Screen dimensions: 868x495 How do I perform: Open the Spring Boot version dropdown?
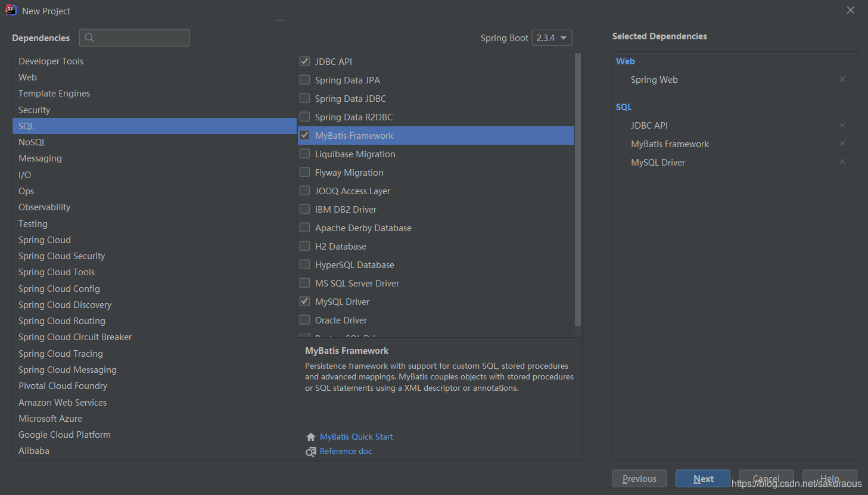552,38
